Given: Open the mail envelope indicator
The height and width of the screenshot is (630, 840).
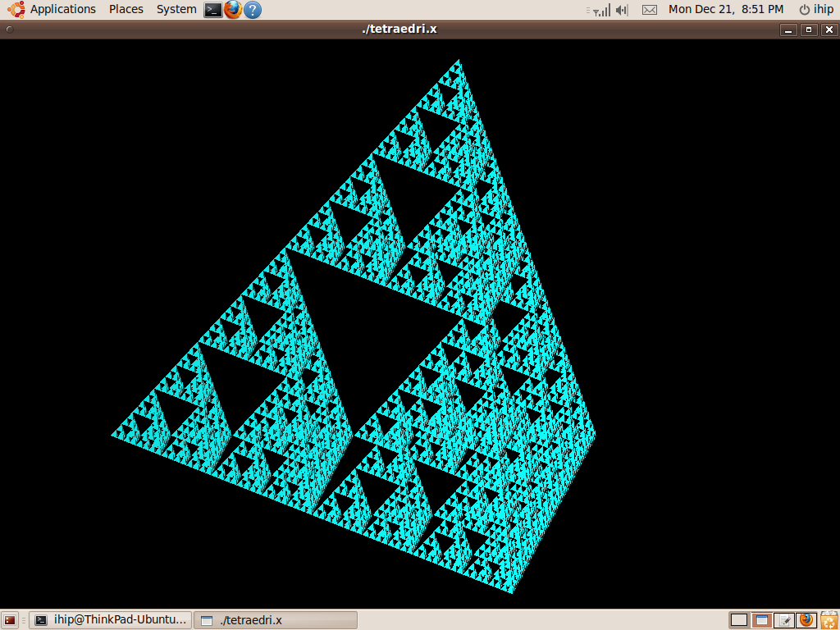Looking at the screenshot, I should click(x=649, y=10).
